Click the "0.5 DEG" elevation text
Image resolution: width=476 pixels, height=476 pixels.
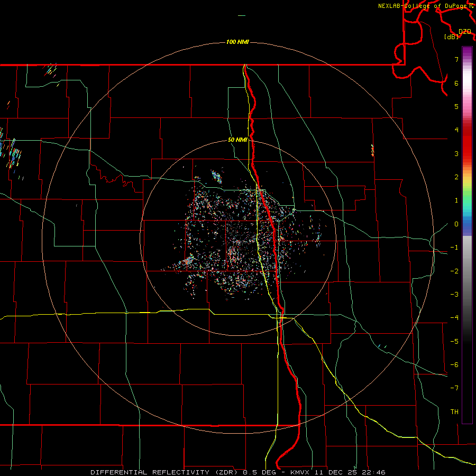(259, 472)
